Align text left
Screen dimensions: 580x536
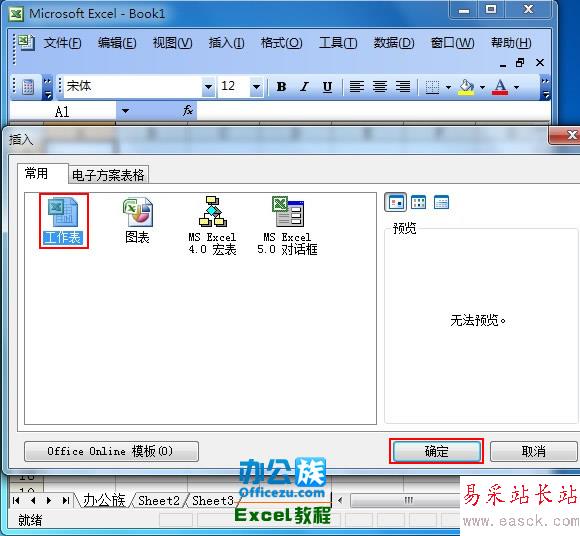pos(357,87)
